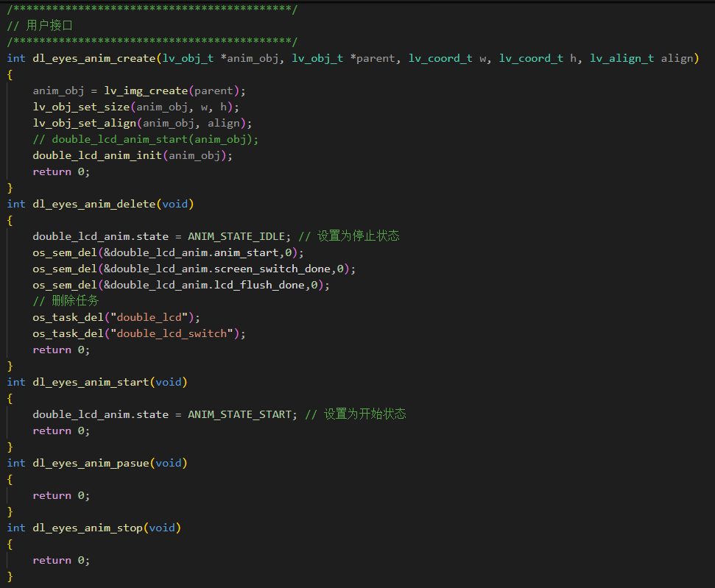Image resolution: width=715 pixels, height=588 pixels.
Task: Click 'return 0;' inside dl_eyes_anim_stop
Action: coord(61,560)
